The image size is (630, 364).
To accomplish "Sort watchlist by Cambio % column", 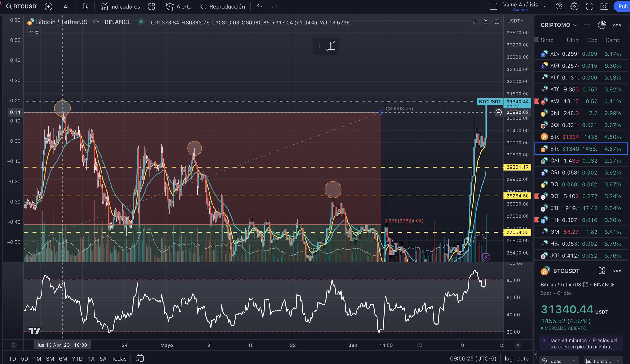I will (x=613, y=40).
